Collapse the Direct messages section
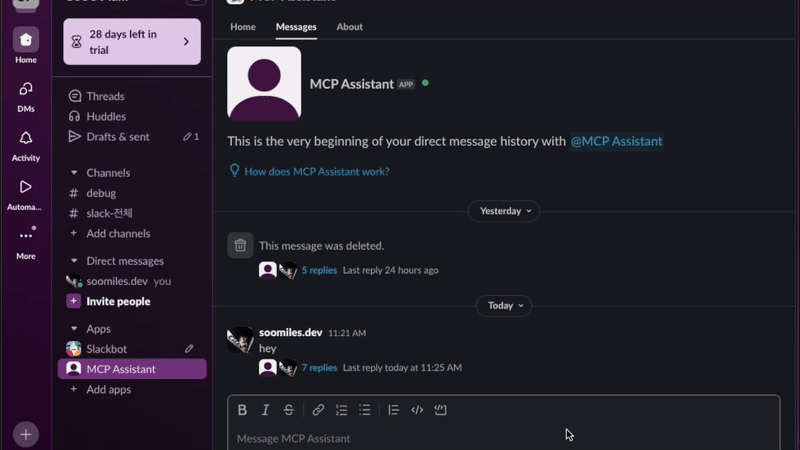This screenshot has height=450, width=800. click(x=74, y=261)
